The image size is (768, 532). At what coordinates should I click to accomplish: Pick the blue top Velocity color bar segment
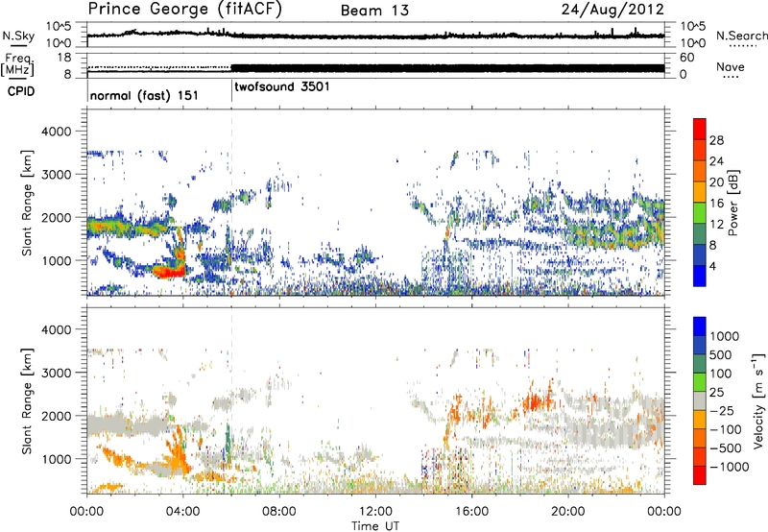point(700,326)
